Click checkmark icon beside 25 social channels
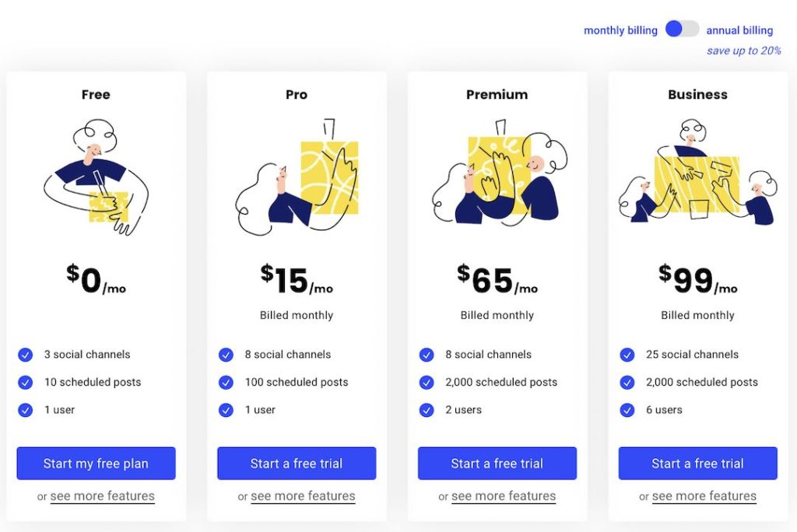The width and height of the screenshot is (797, 532). (627, 355)
